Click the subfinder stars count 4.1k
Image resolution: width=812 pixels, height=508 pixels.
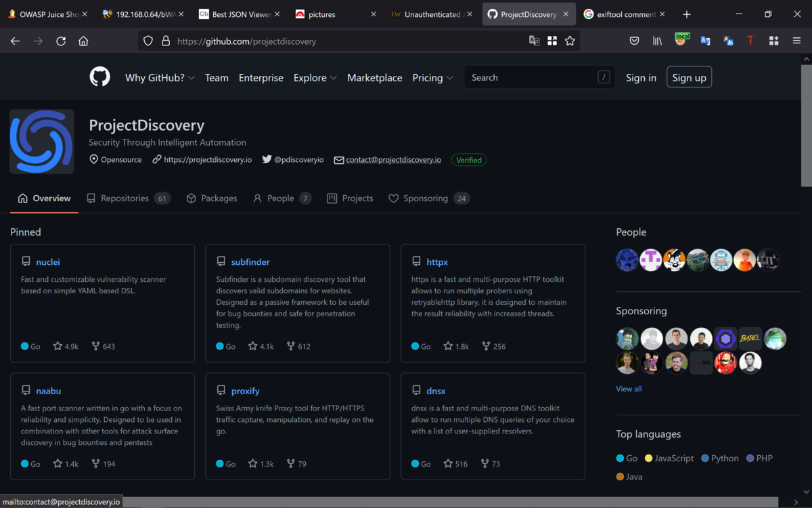(261, 346)
